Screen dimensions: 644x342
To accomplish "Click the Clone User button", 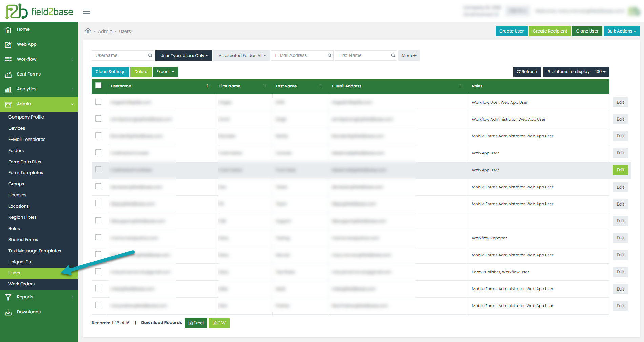I will 587,31.
